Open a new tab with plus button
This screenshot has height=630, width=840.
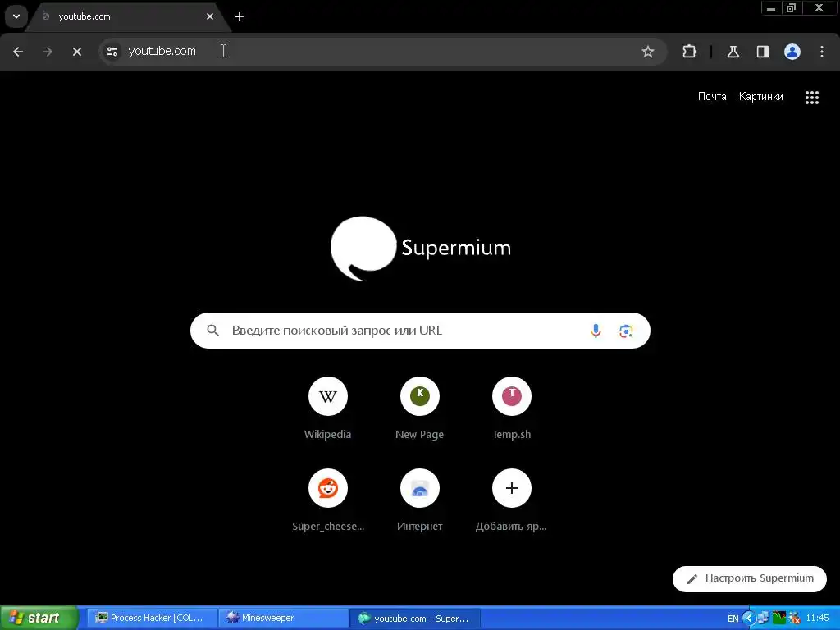(240, 16)
